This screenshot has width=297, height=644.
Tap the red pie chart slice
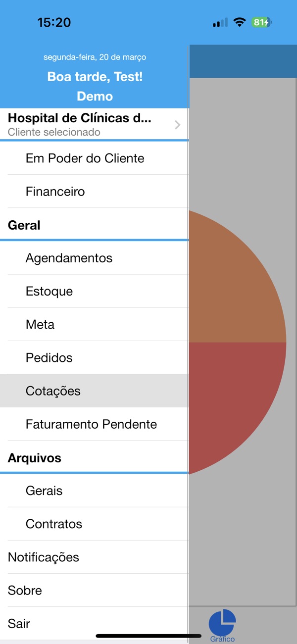pos(233,391)
